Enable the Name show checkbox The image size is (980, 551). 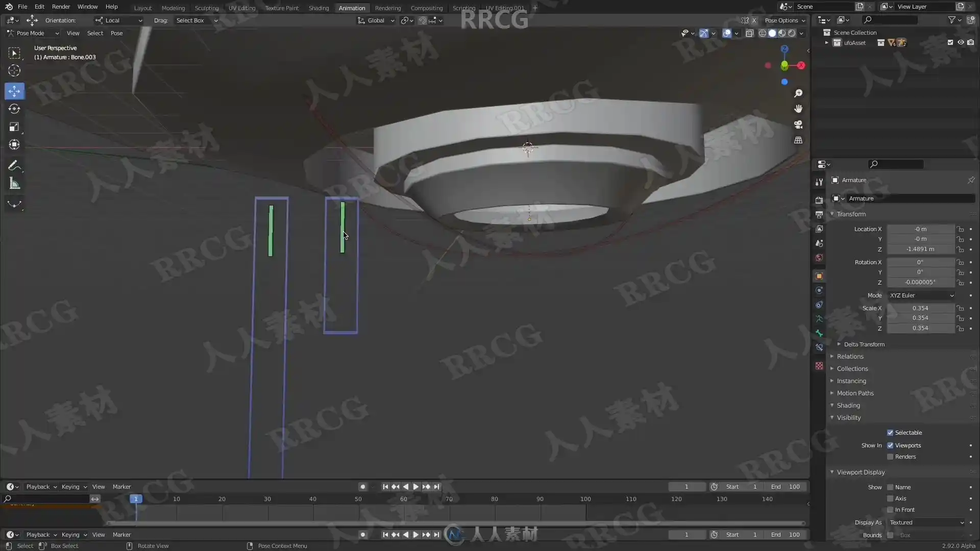[890, 487]
